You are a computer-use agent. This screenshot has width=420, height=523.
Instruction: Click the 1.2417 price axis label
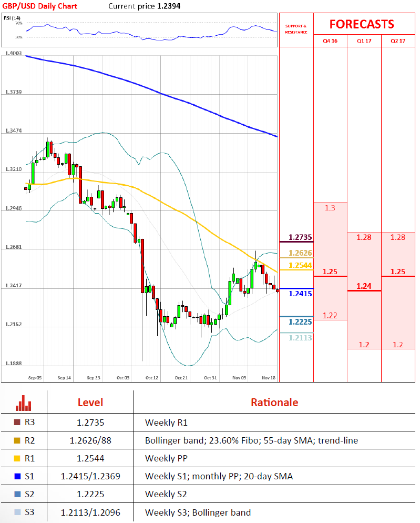13,286
